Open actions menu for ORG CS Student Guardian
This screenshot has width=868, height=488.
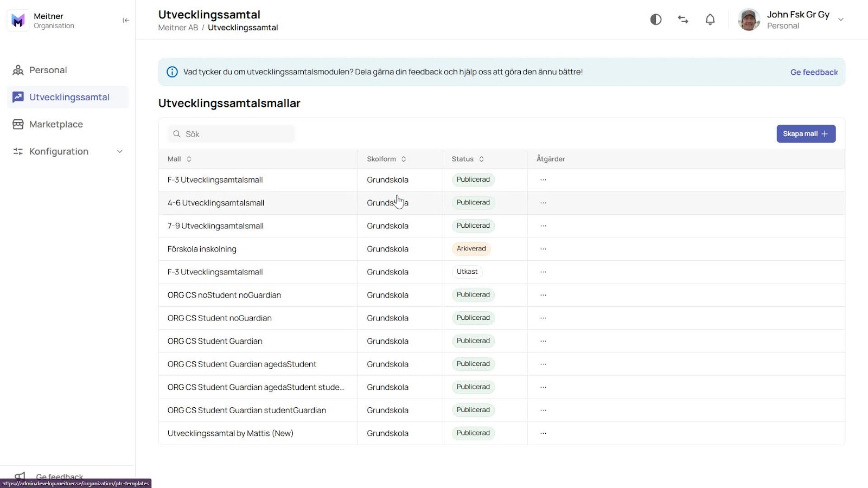coord(543,341)
